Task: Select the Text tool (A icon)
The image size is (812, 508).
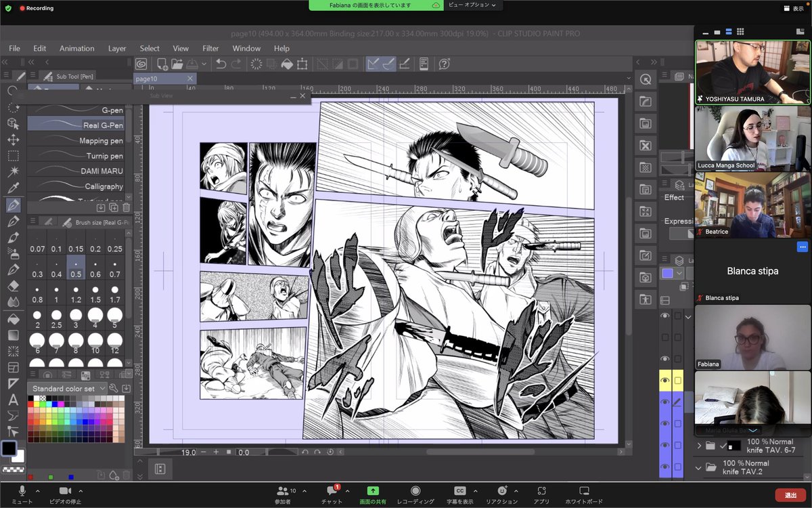Action: click(13, 400)
